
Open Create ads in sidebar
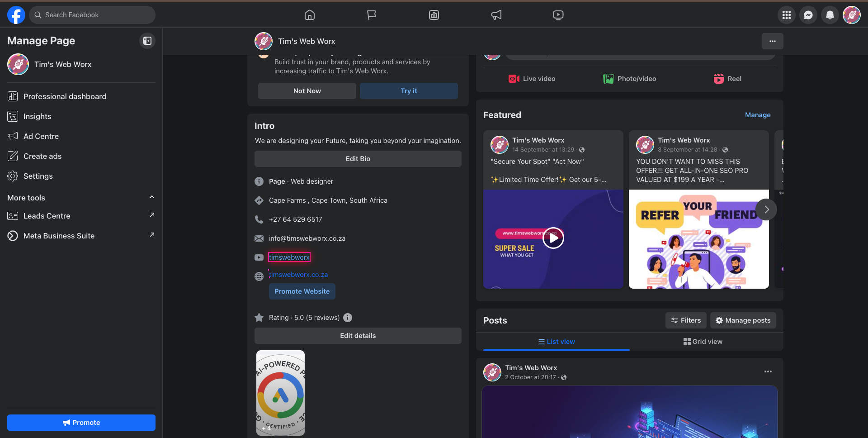[81, 156]
